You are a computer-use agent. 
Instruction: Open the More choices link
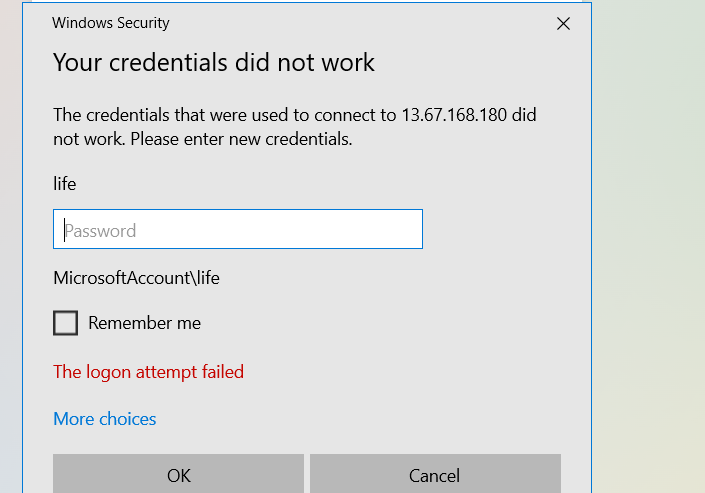point(105,419)
